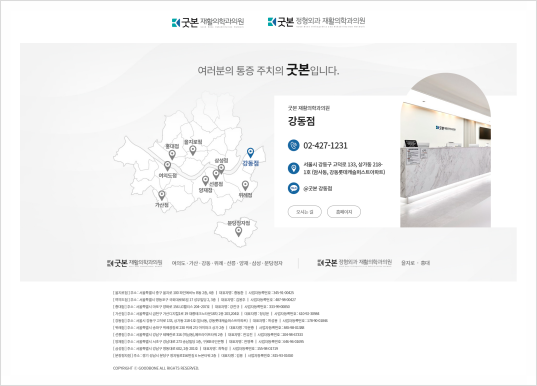Call phone number 02-427-1231
The image size is (537, 386).
tap(325, 146)
